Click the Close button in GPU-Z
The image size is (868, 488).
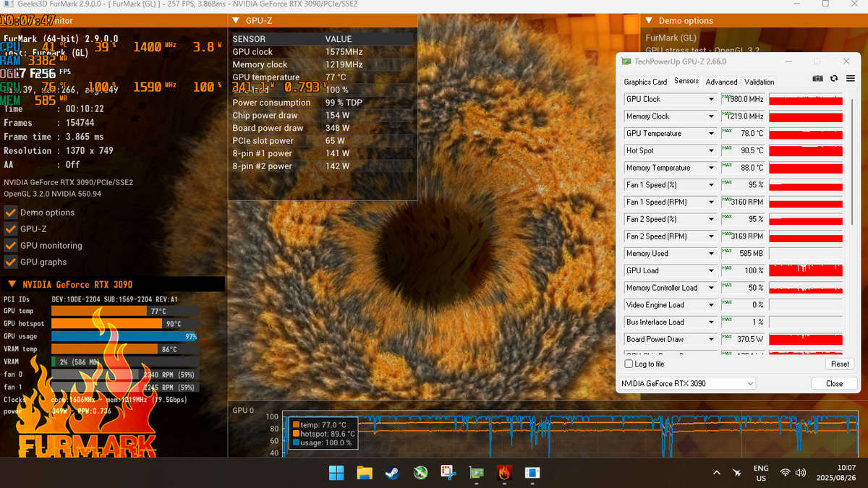point(834,383)
